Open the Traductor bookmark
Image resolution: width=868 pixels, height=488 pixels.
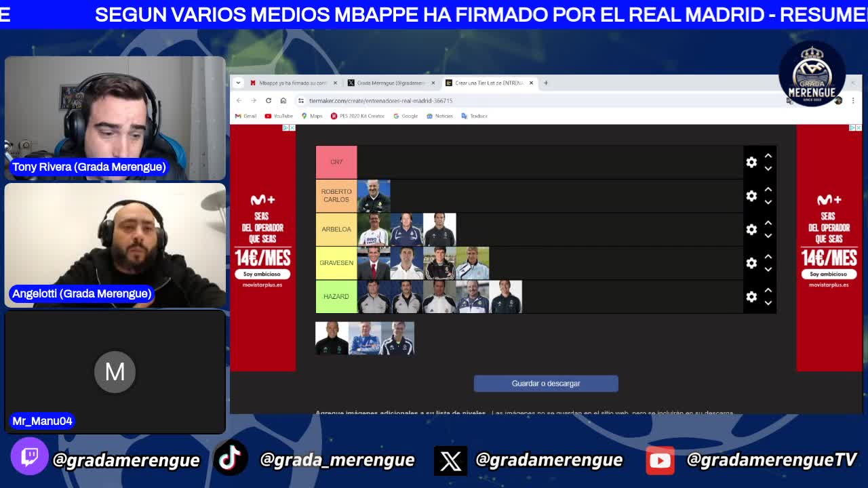coord(475,116)
